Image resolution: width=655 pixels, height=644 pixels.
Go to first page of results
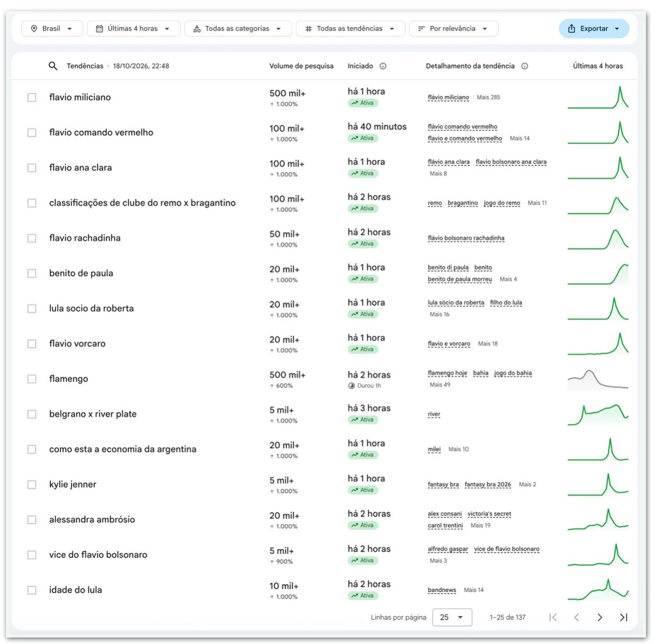553,617
